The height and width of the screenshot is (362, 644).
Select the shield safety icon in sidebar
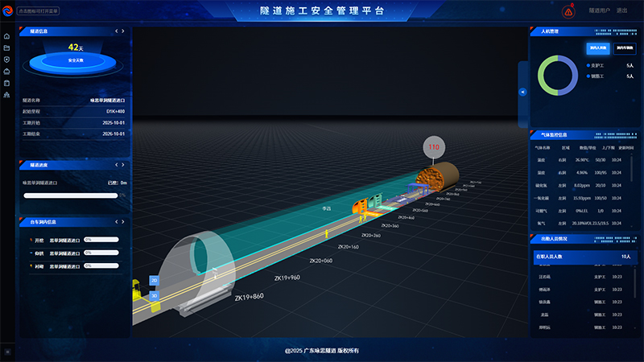6,60
